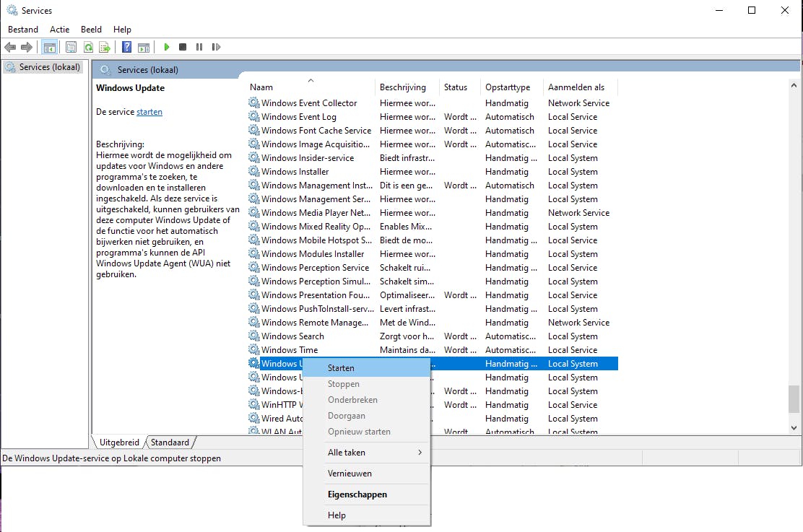Sort by the Status column header

(460, 87)
